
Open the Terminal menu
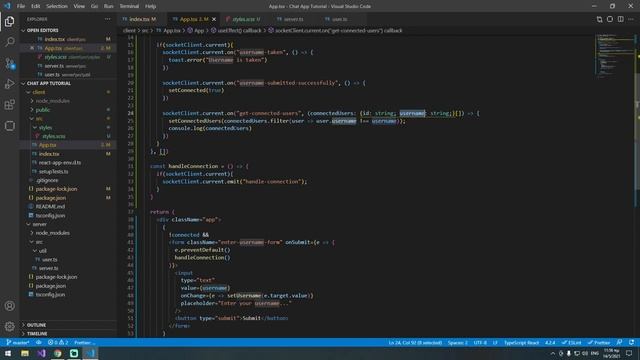click(129, 6)
